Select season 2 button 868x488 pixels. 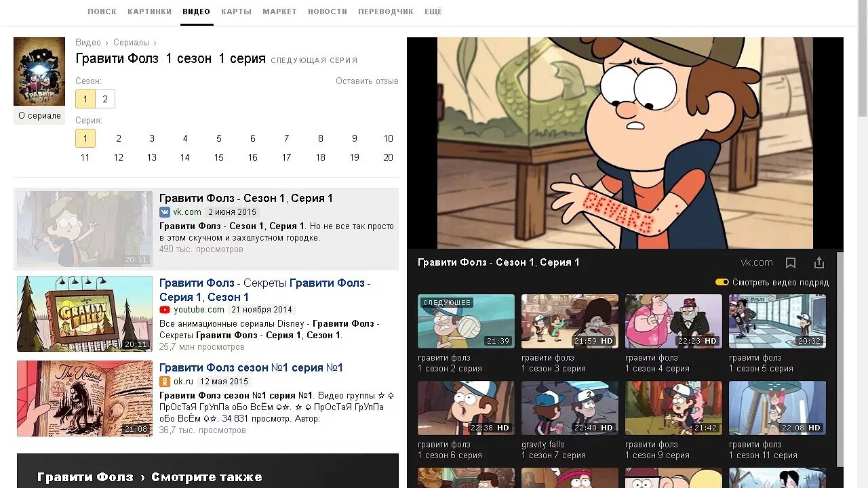click(105, 99)
